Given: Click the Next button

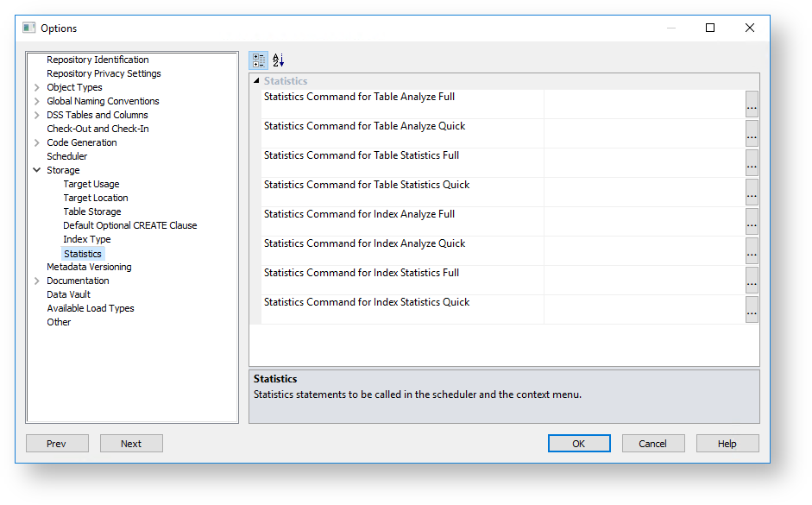Looking at the screenshot, I should click(131, 444).
